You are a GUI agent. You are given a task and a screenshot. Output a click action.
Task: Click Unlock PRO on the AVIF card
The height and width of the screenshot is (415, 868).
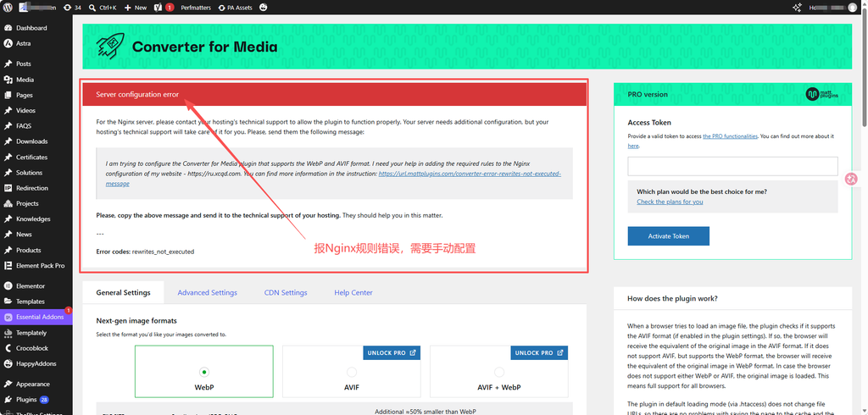[x=392, y=353]
